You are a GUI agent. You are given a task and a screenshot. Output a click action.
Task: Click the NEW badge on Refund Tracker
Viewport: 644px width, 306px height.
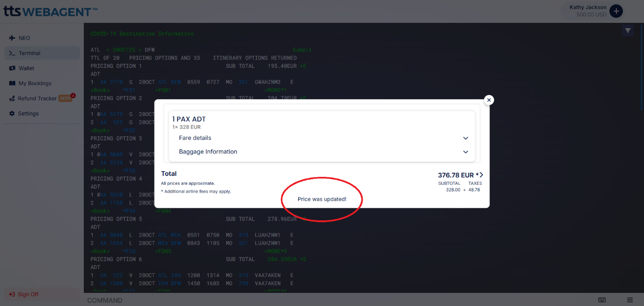pyautogui.click(x=65, y=98)
